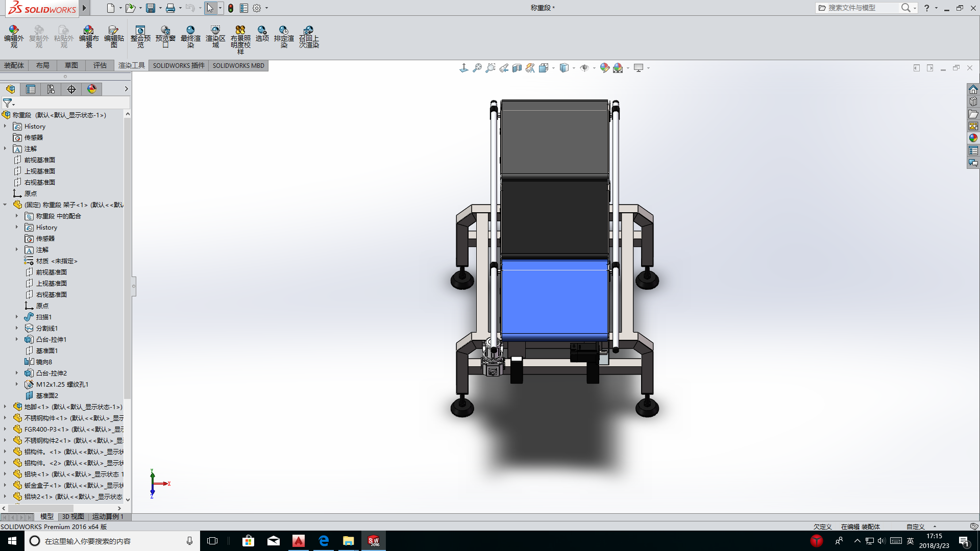Launch the Final Render tool
This screenshot has height=551, width=980.
point(191,36)
